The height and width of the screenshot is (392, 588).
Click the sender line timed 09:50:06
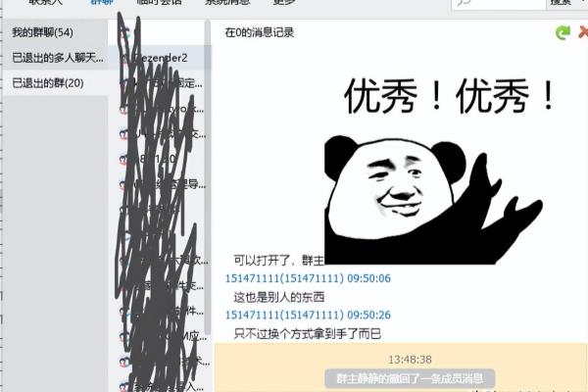click(308, 278)
